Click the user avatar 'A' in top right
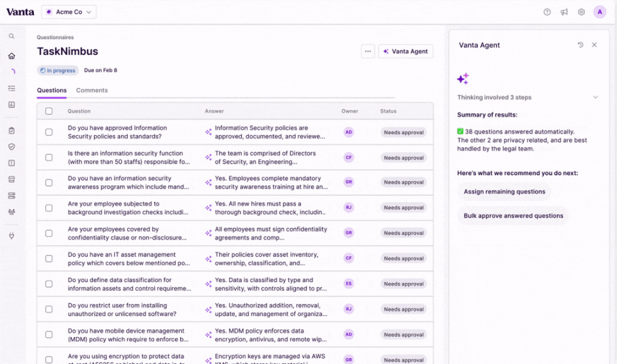 (x=599, y=12)
